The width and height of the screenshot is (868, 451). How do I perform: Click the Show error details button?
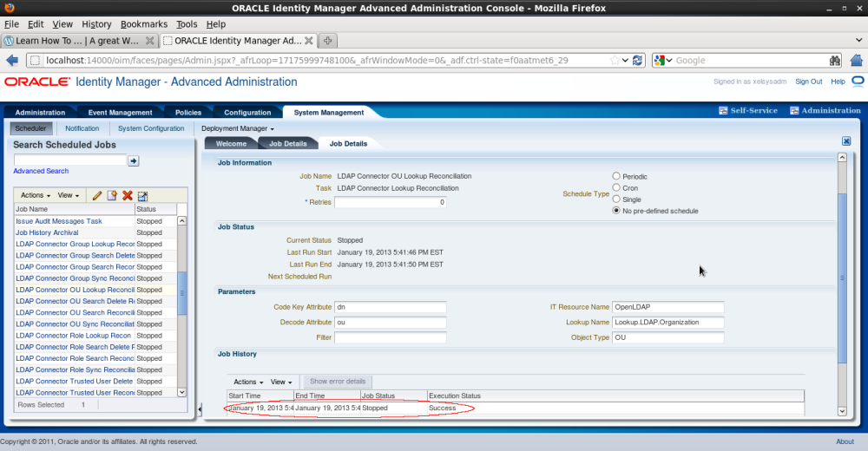(x=338, y=382)
